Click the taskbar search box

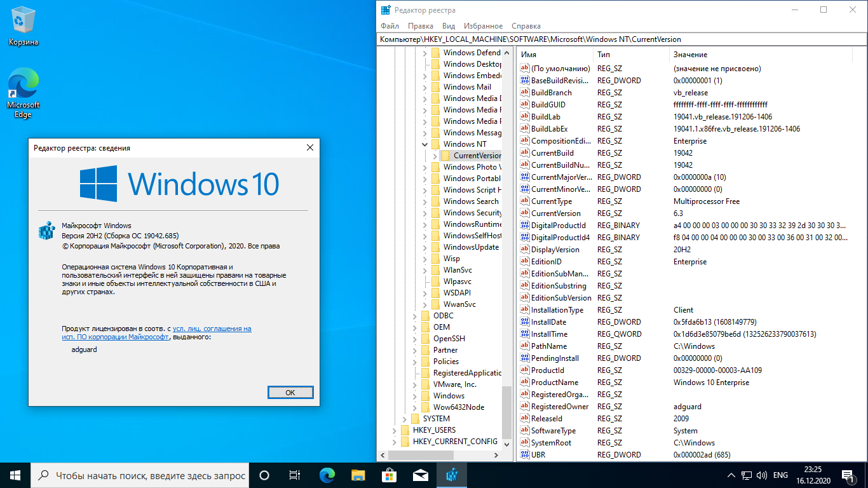[x=140, y=475]
